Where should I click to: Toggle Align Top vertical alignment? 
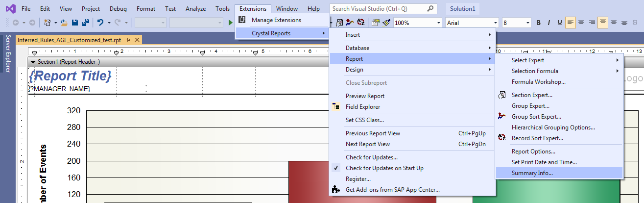(603, 23)
